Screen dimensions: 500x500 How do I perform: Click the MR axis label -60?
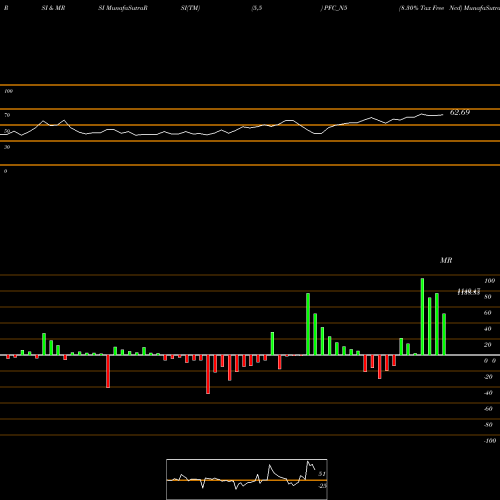[488, 409]
